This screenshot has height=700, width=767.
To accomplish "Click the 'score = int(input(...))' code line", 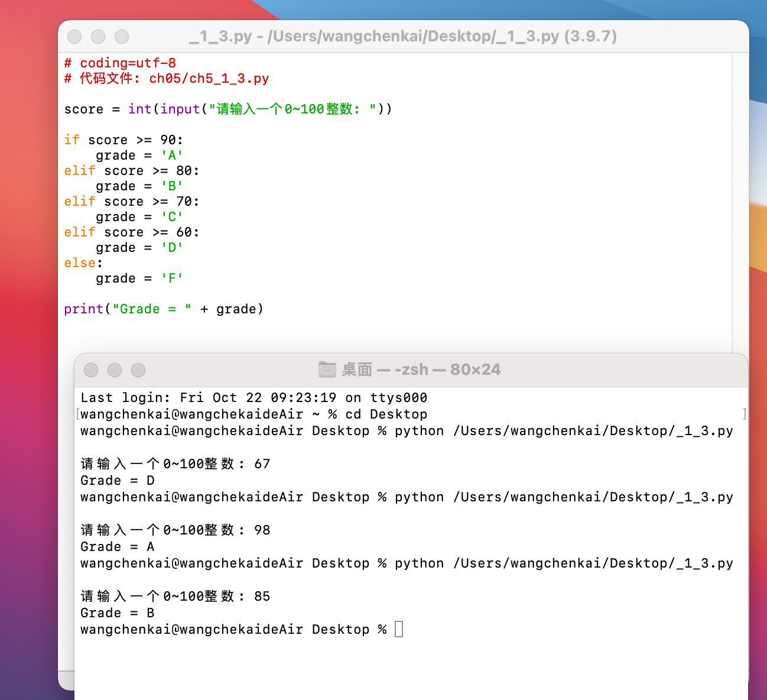I will [228, 109].
